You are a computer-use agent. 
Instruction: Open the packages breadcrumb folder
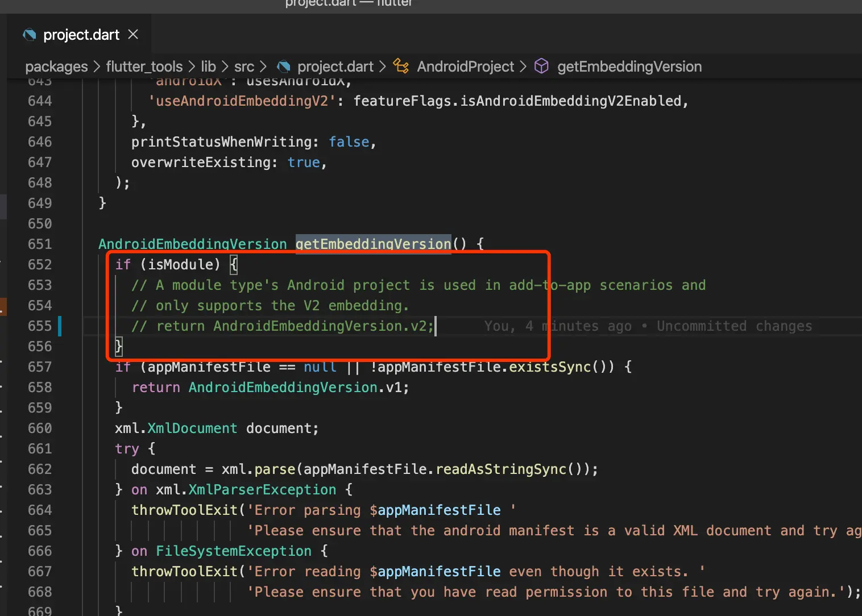tap(56, 66)
